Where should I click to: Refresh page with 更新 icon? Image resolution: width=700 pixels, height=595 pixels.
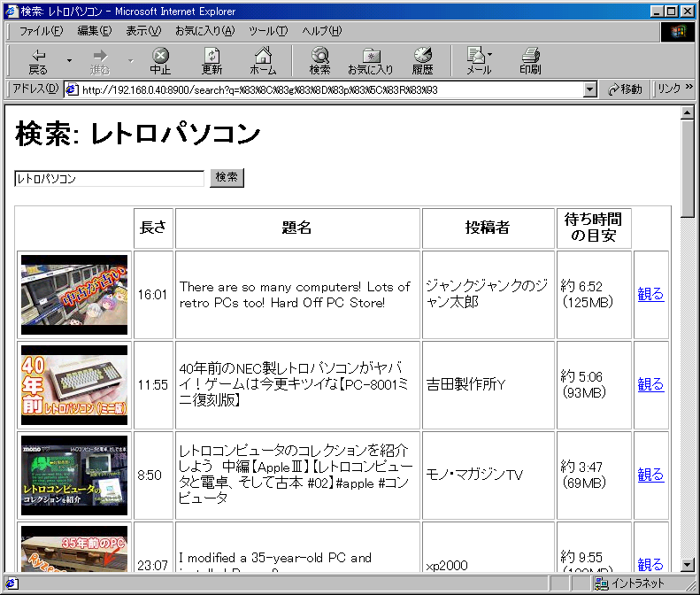212,61
